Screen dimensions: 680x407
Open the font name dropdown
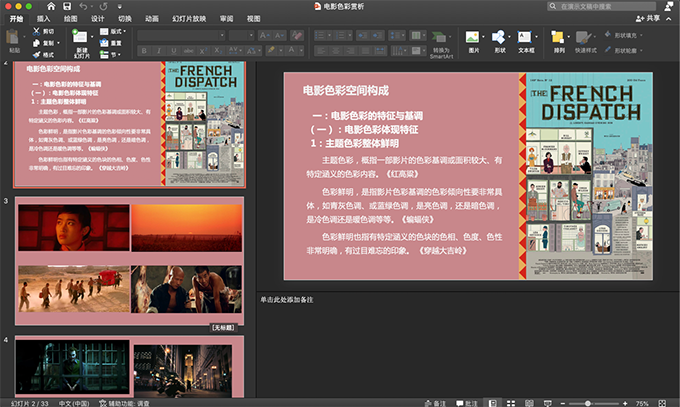coord(222,35)
